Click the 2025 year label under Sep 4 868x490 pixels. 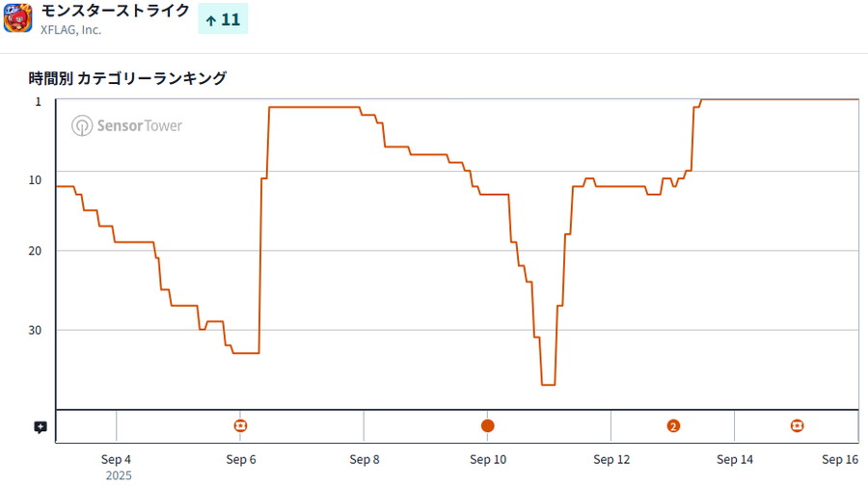click(x=119, y=476)
